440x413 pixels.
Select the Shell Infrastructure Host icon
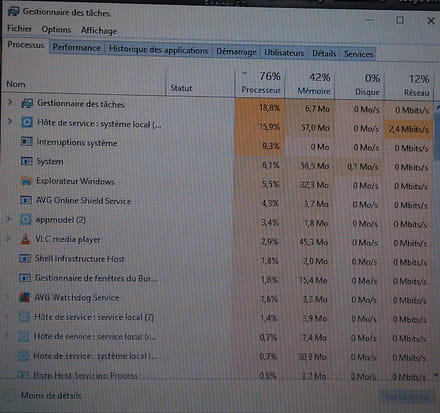click(x=25, y=258)
